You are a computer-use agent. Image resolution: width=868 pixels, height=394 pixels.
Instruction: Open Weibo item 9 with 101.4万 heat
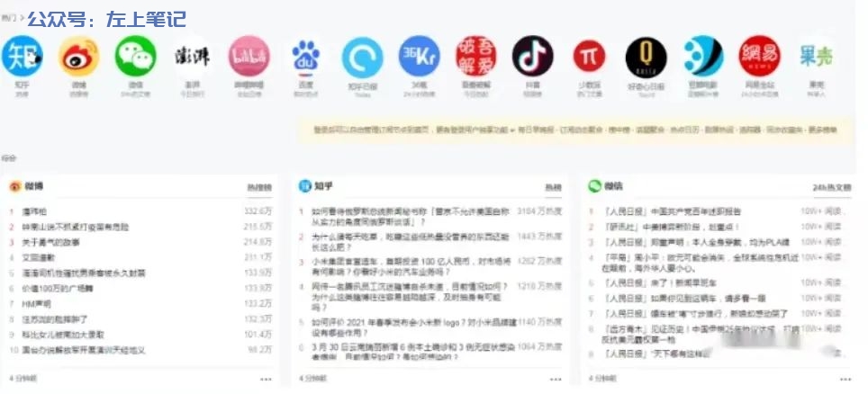(x=63, y=335)
